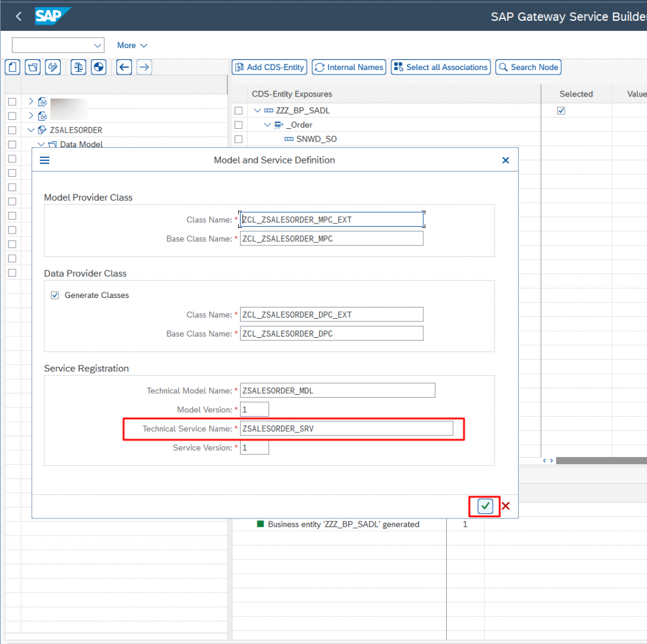Expand the _Order entity node
Viewport: 647px width, 644px height.
tap(267, 124)
